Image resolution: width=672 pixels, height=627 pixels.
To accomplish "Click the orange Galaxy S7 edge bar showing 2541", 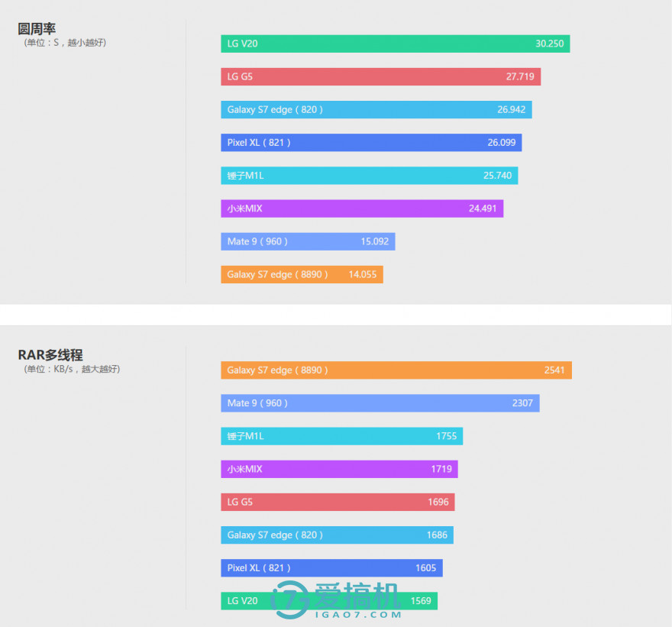I will tap(396, 370).
